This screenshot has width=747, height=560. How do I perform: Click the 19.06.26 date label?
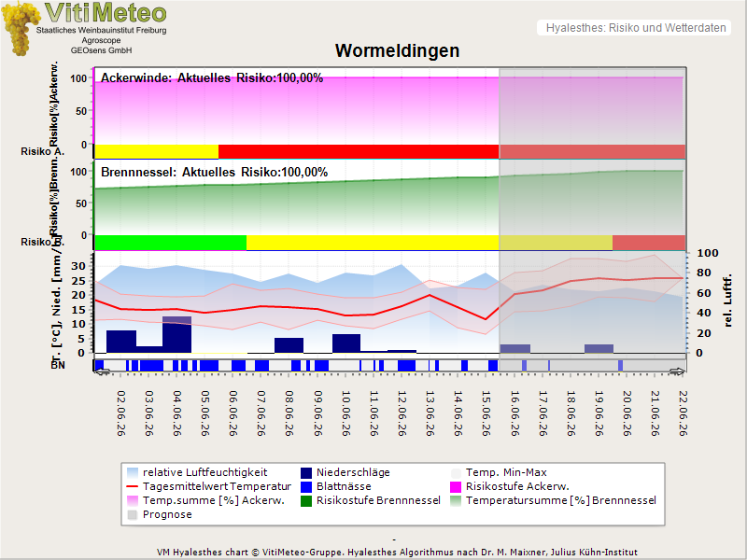click(599, 413)
